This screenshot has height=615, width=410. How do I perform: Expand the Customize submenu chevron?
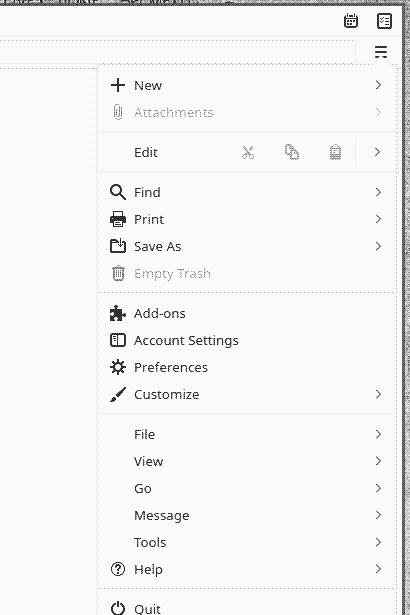pyautogui.click(x=378, y=394)
